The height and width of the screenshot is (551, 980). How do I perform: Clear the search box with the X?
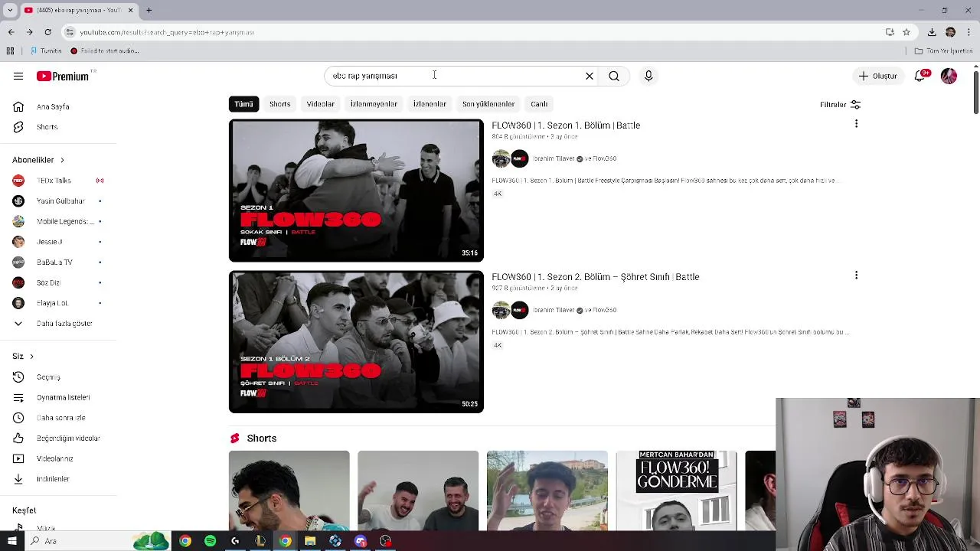tap(590, 76)
